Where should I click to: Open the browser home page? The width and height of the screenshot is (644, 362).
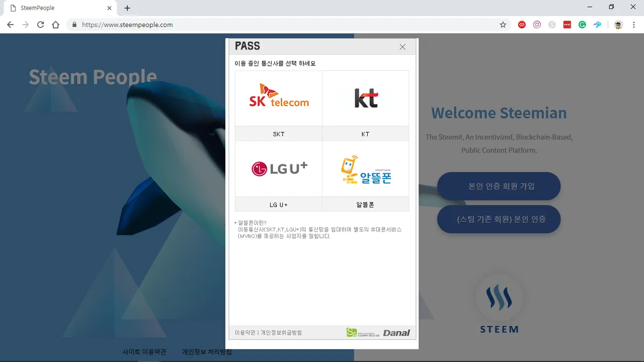[55, 25]
